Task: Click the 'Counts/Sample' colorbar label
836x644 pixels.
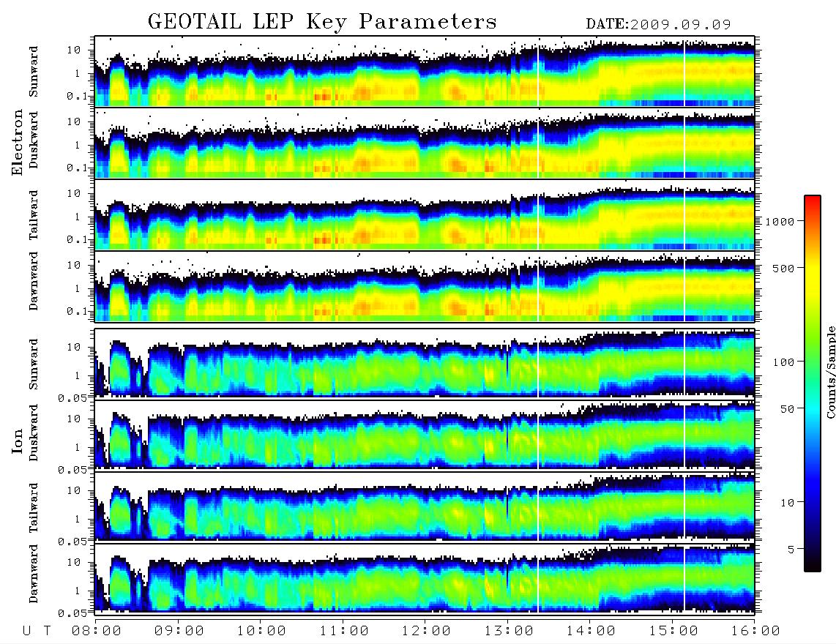Action: point(830,372)
